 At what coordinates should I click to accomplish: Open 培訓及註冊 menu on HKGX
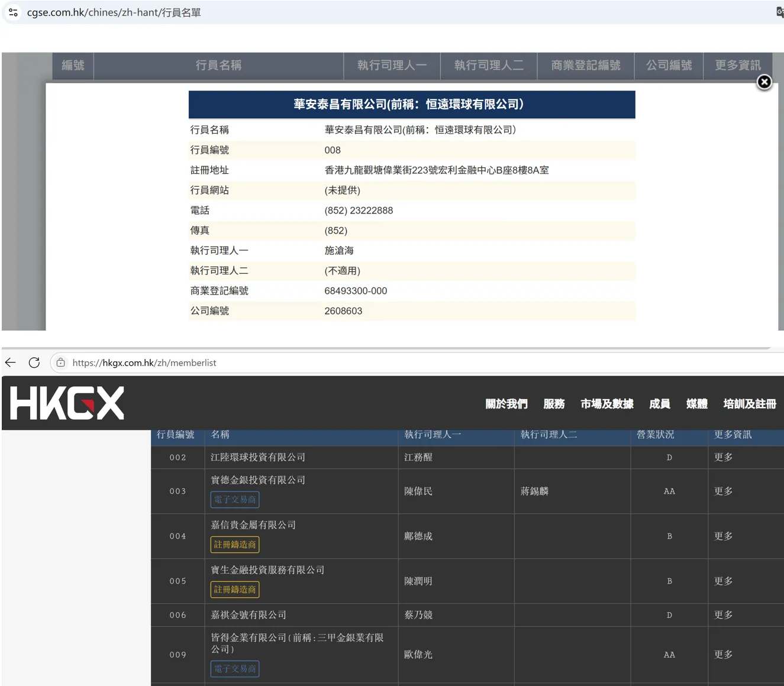tap(750, 404)
